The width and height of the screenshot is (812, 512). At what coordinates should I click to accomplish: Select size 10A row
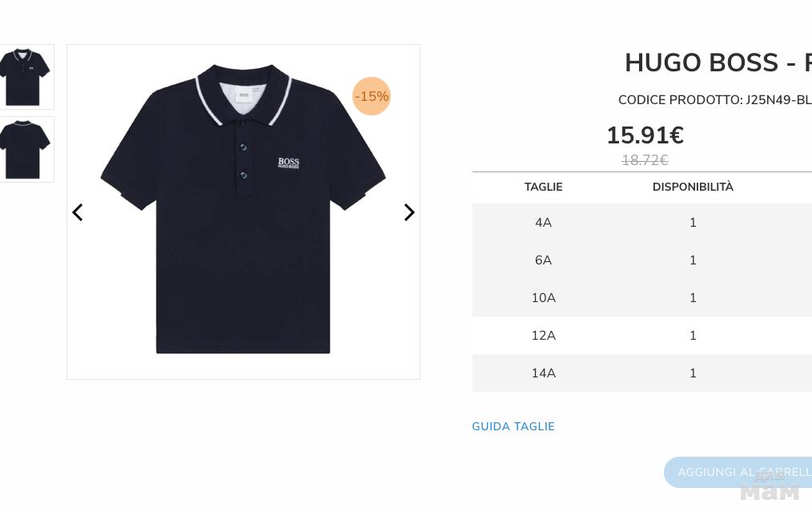pyautogui.click(x=642, y=298)
